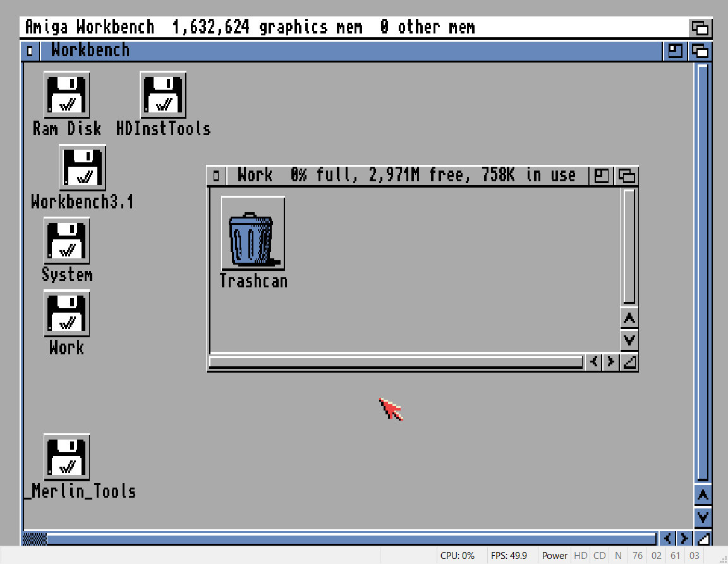Click the Work window vertical scrollbar

[x=629, y=246]
